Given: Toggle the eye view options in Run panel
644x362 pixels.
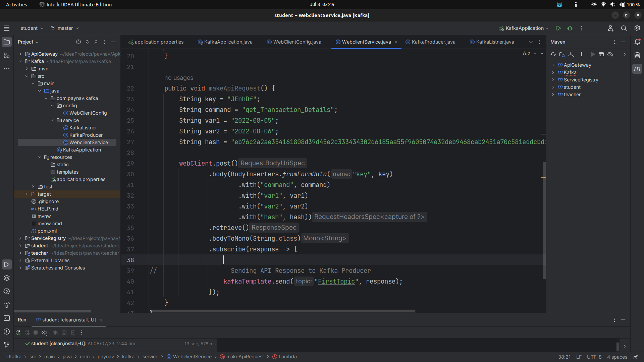Looking at the screenshot, I should pos(44,333).
